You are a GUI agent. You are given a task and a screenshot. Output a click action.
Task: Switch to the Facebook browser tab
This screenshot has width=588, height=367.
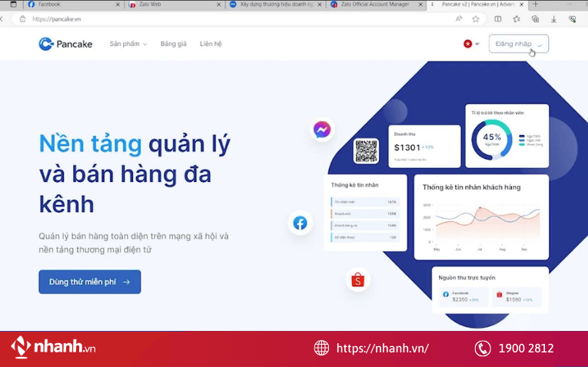click(73, 5)
